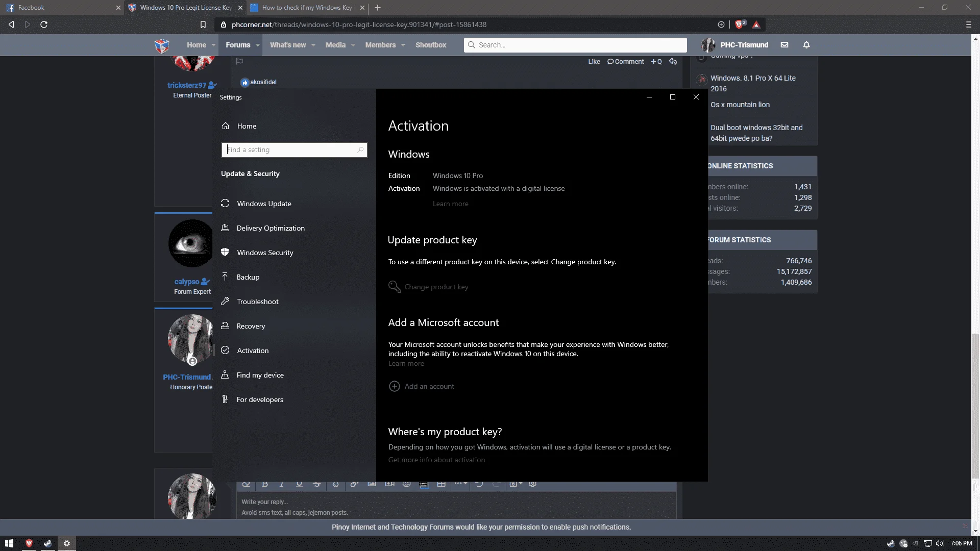
Task: Click Comment on the forum post
Action: 626,61
